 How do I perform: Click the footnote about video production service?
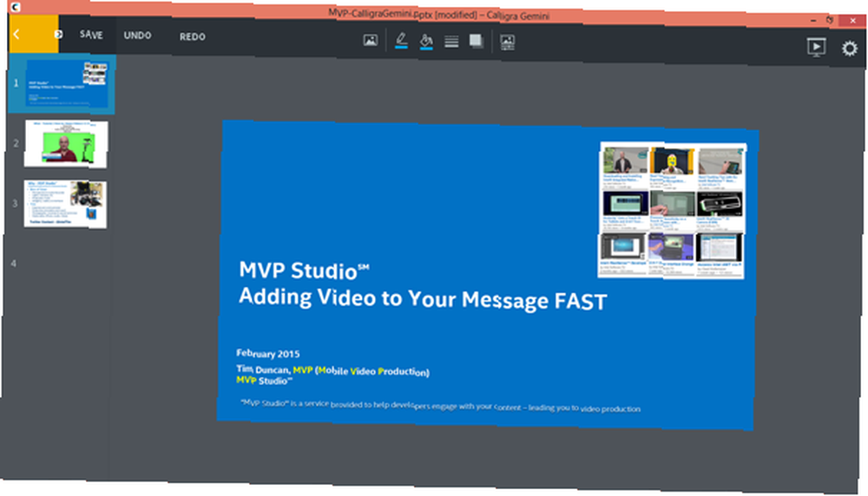point(441,405)
